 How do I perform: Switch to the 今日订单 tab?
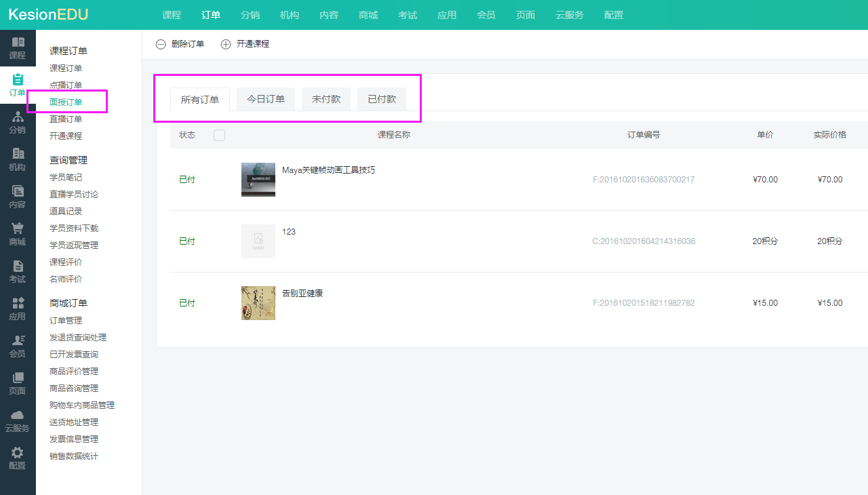click(x=266, y=99)
